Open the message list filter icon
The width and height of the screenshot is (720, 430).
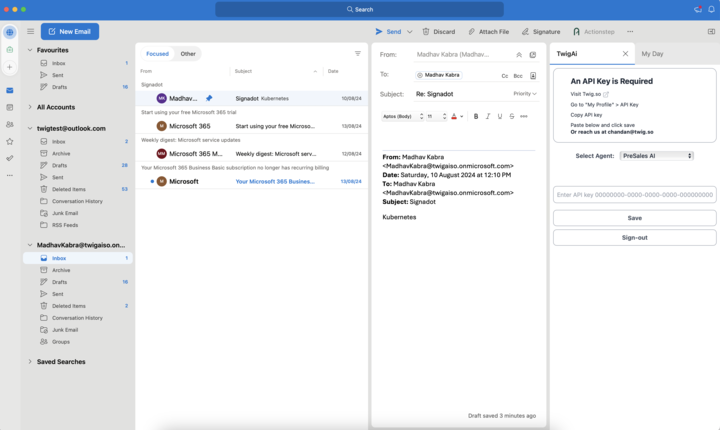[x=358, y=54]
